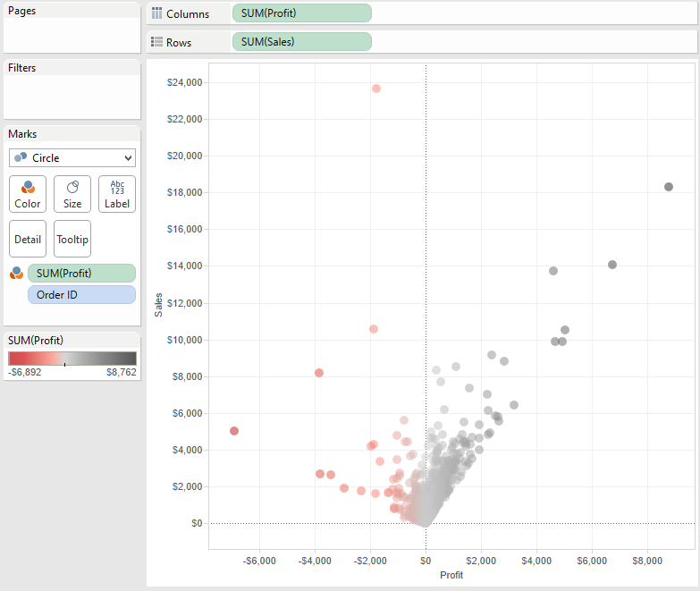Open the Circle mark type dropdown

(72, 158)
